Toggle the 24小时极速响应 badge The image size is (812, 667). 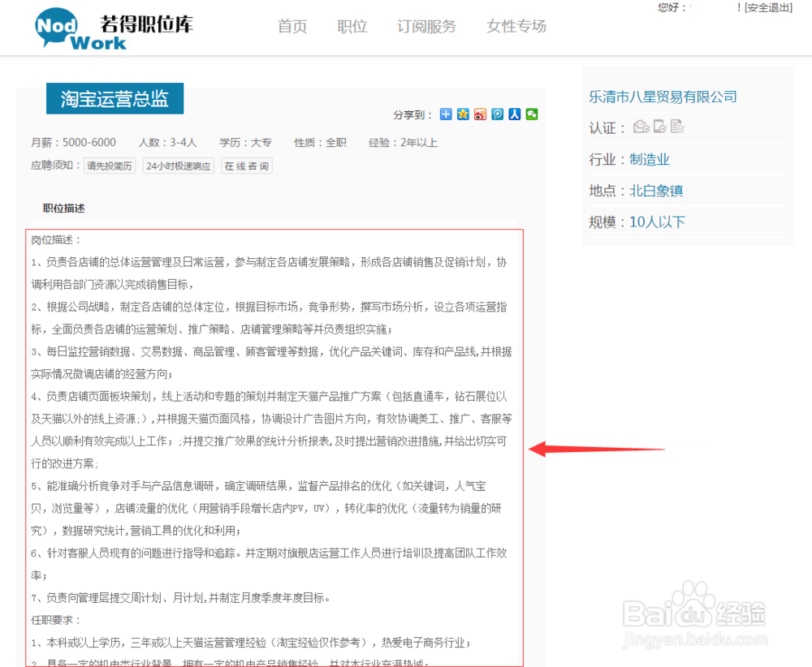point(179,166)
